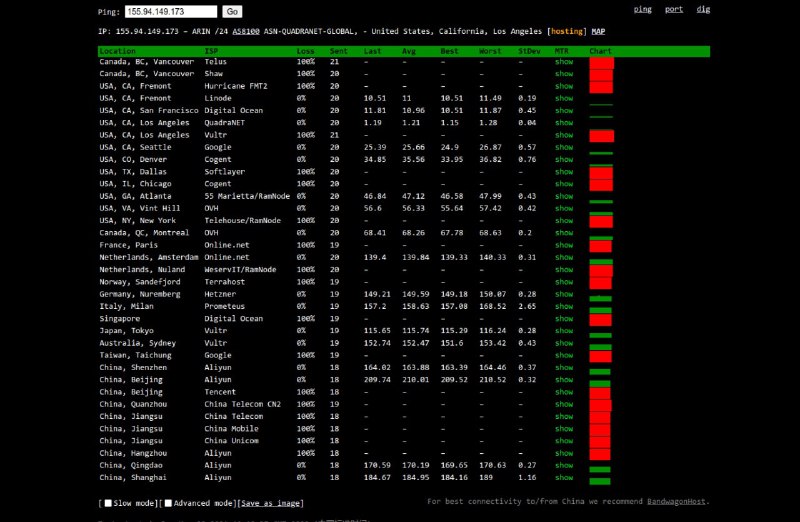
Task: Show MTR for Los Angeles Vultr row
Action: 564,135
